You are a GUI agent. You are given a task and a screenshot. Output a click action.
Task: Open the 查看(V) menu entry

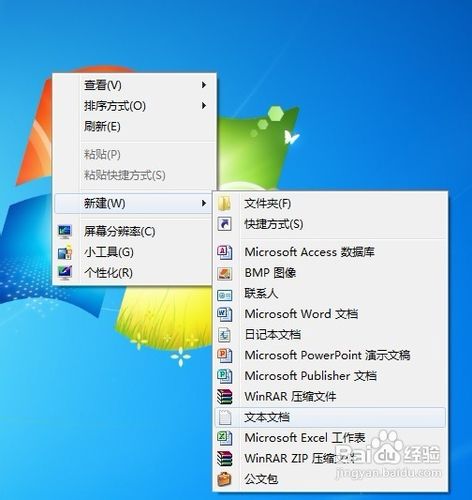[x=134, y=85]
